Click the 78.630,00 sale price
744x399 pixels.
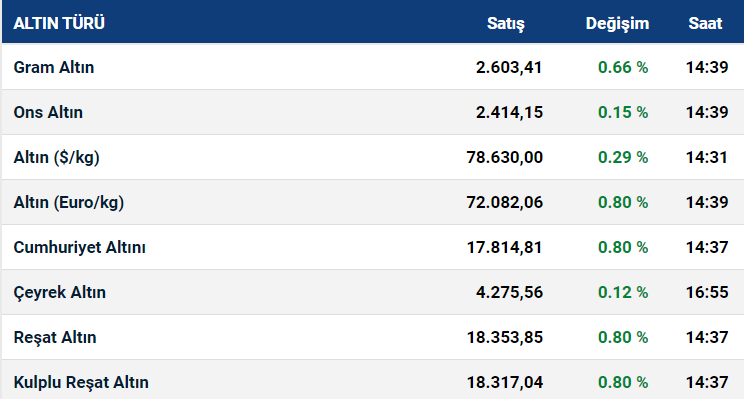pos(504,158)
